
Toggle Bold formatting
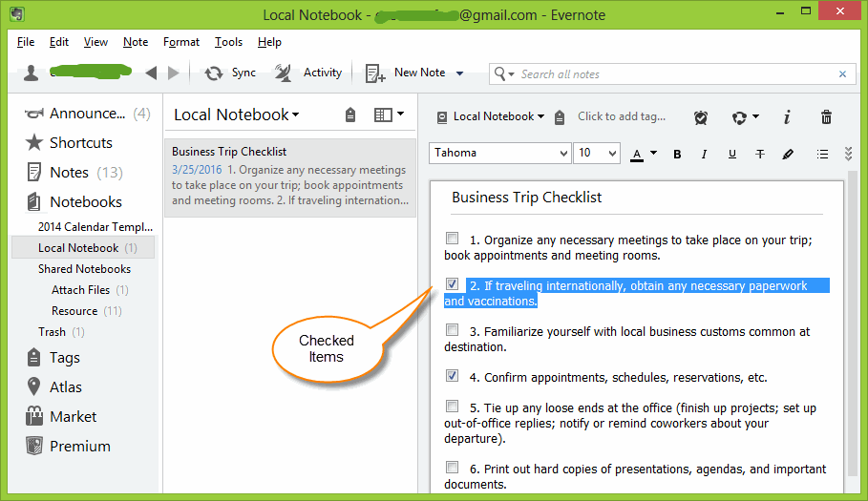[677, 155]
